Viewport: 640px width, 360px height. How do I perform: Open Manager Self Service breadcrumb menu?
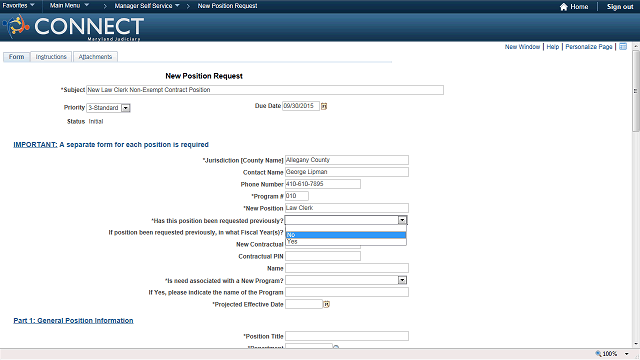tap(147, 6)
